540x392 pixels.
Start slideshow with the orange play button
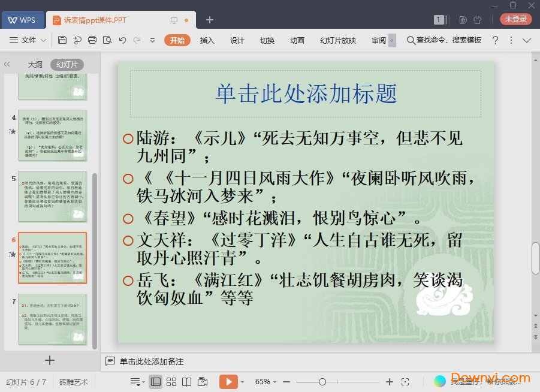tap(228, 382)
